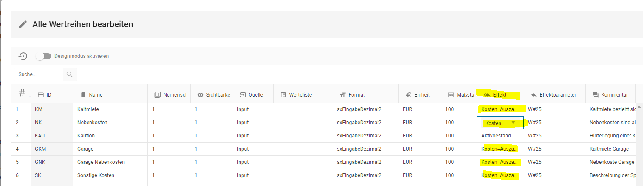Click the euro icon of Einheit column
The width and height of the screenshot is (644, 186).
tap(408, 95)
